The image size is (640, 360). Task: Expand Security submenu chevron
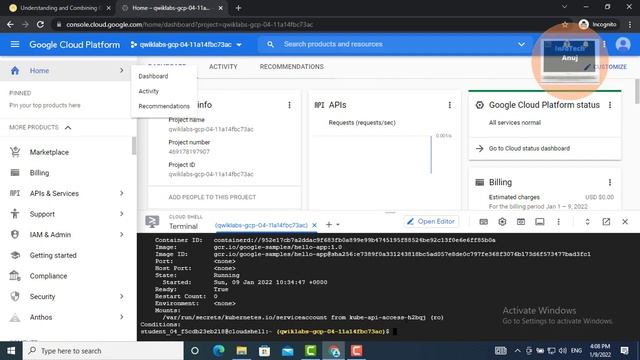121,296
